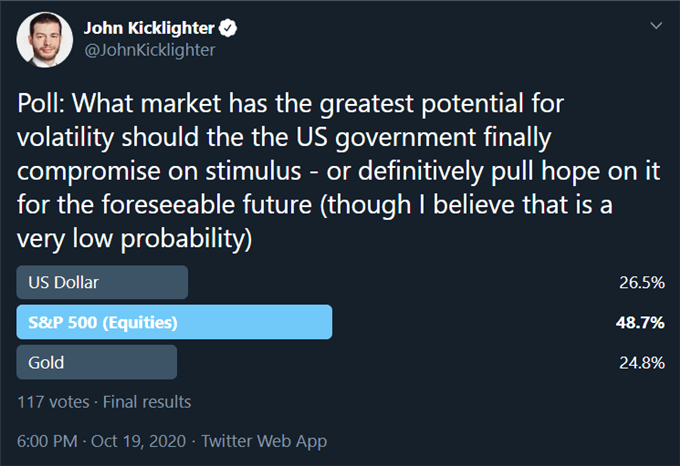Click the 'US Dollar' option label text

[63, 283]
